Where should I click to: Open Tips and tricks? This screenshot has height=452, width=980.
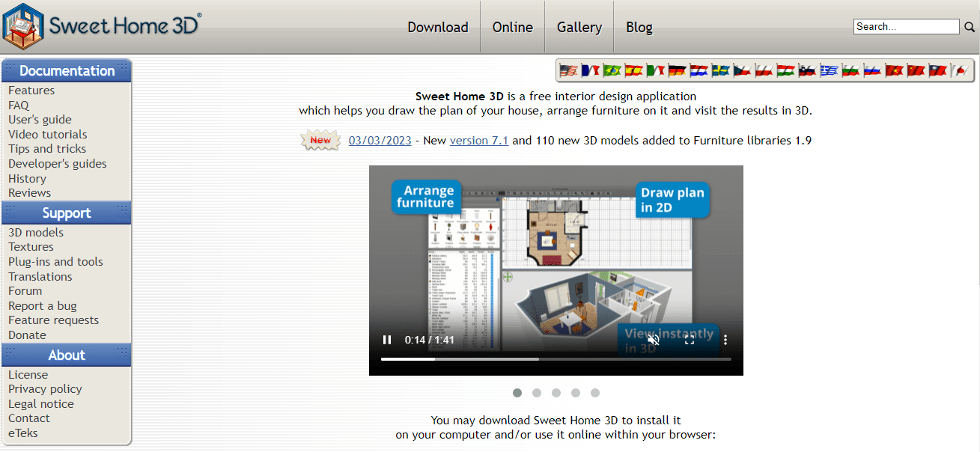click(47, 149)
